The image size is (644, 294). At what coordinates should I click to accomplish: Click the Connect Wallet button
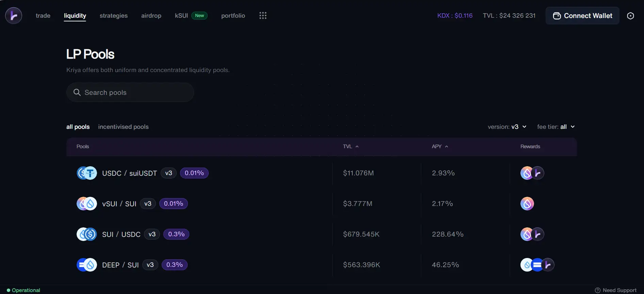pyautogui.click(x=582, y=16)
